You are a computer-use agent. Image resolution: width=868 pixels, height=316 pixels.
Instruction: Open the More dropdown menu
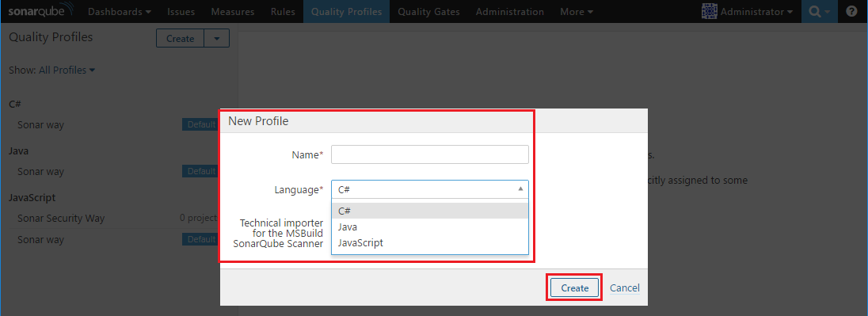click(577, 12)
